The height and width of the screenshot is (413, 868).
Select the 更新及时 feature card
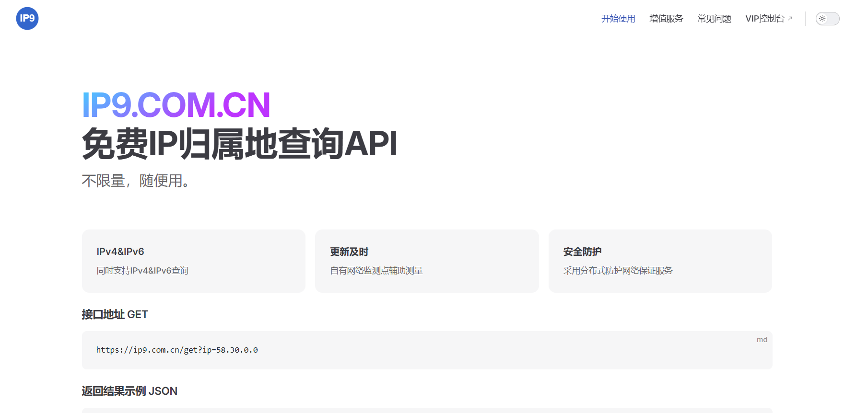pos(427,261)
